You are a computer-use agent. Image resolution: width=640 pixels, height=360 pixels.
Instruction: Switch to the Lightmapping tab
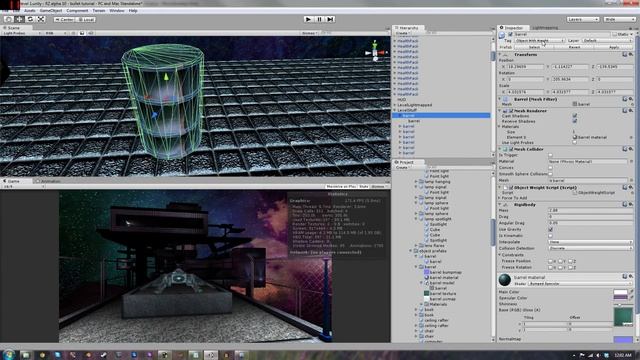point(545,28)
